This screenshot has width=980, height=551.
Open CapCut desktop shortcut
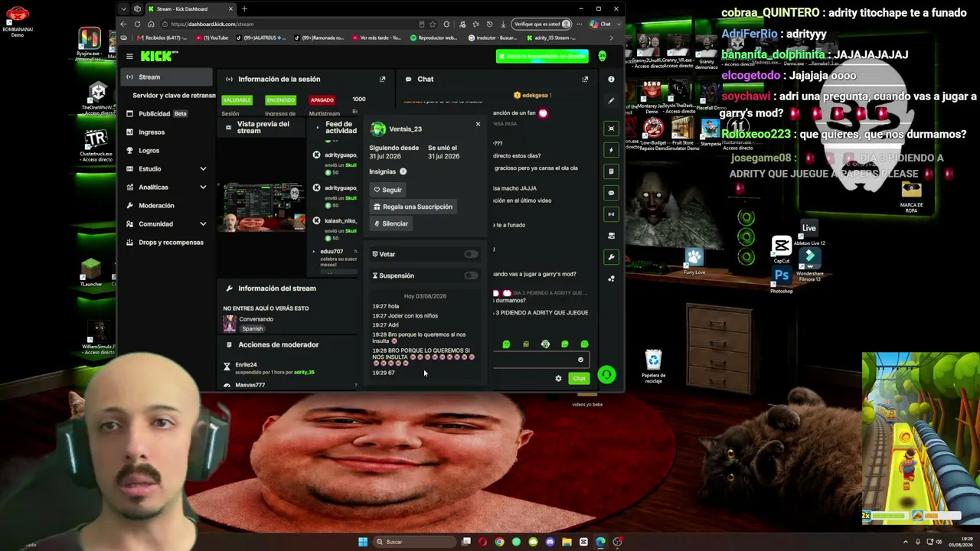click(781, 249)
